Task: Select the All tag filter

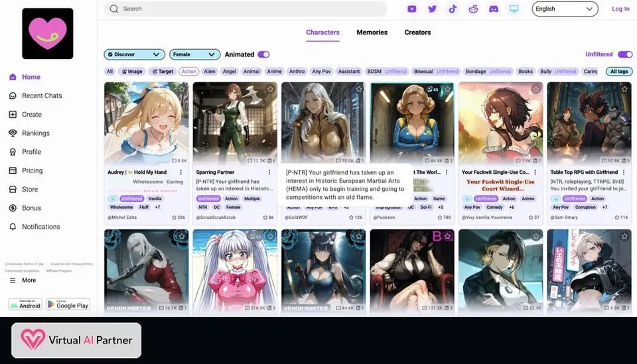Action: pos(109,72)
